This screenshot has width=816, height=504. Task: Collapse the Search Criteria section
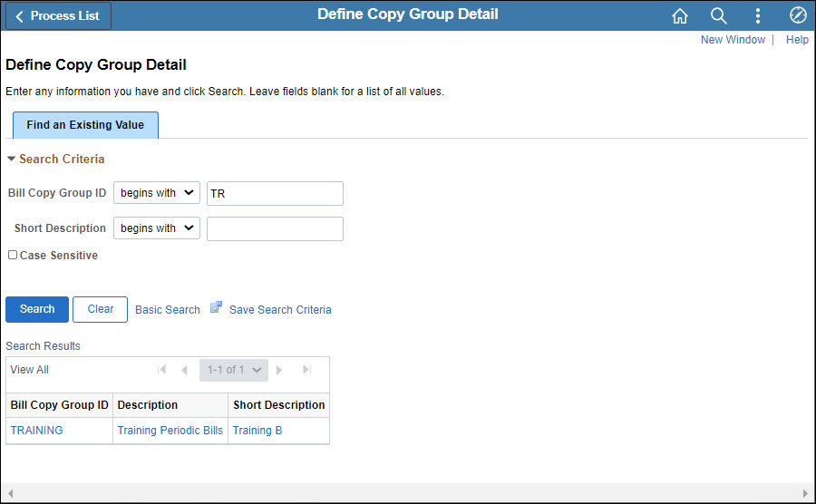click(12, 160)
